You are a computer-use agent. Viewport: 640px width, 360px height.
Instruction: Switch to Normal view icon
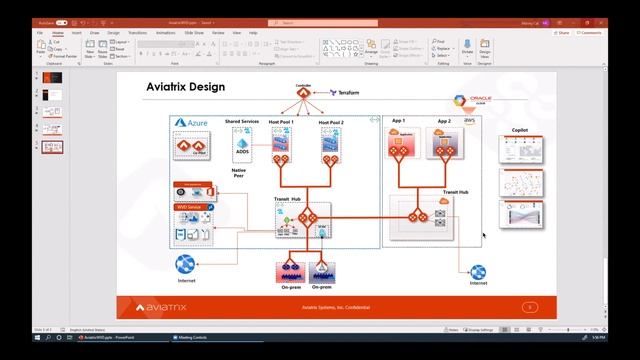pos(505,330)
